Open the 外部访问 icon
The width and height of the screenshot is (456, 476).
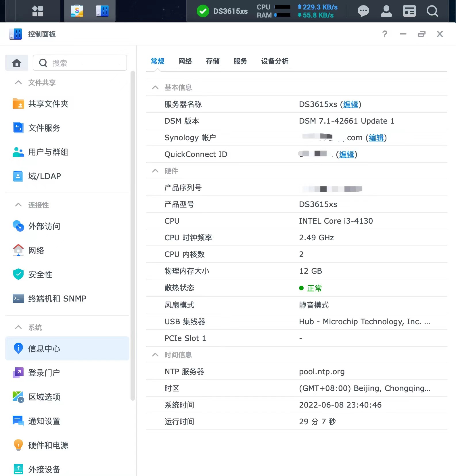tap(18, 226)
